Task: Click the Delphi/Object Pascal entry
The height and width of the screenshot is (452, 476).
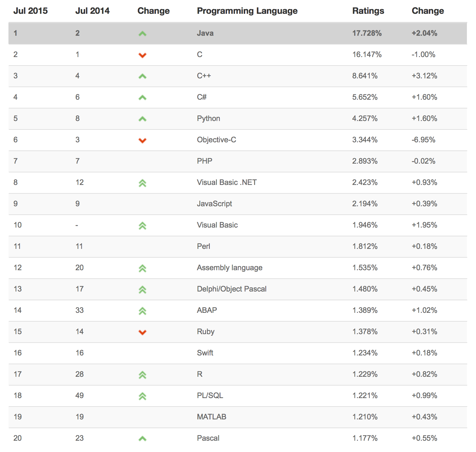Action: tap(232, 289)
